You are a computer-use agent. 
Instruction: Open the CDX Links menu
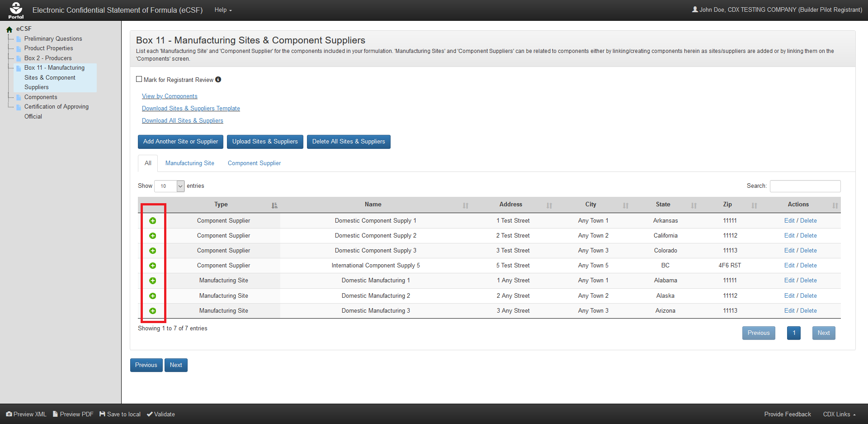click(x=839, y=414)
